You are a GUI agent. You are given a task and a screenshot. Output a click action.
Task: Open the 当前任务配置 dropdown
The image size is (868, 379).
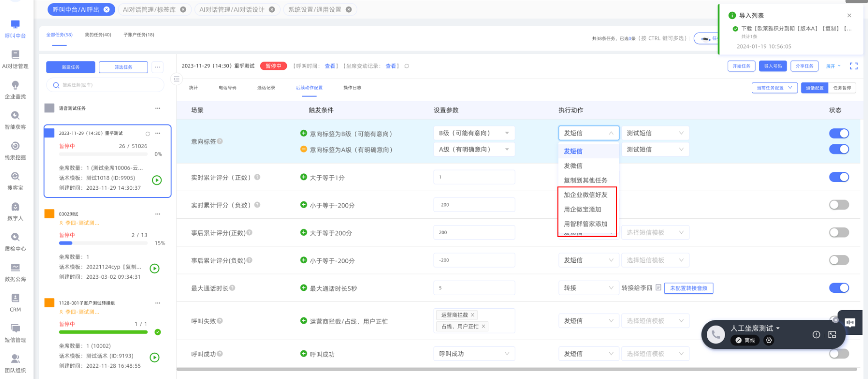coord(774,88)
